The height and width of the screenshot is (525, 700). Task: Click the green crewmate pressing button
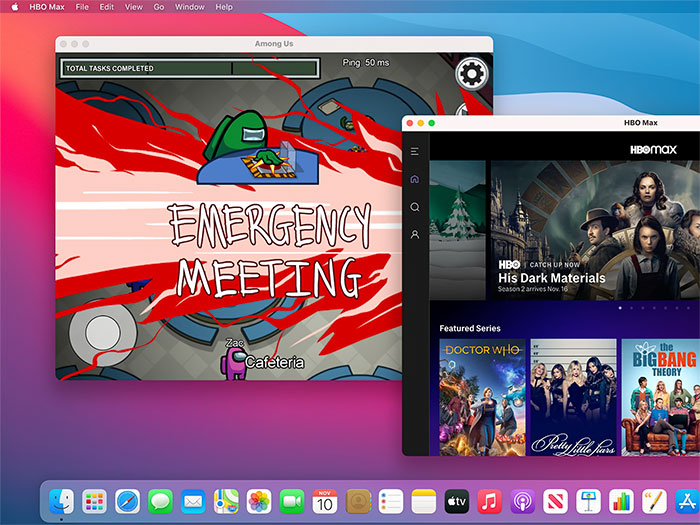point(236,136)
